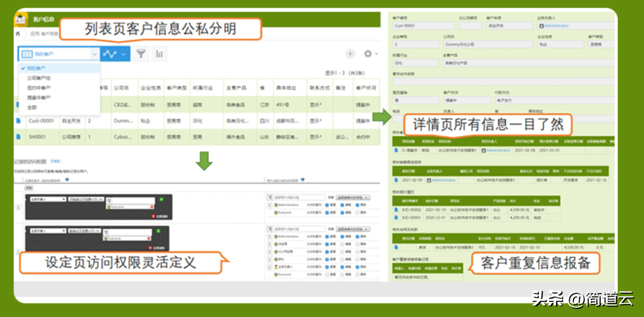Screen dimensions: 644x317
Task: Go to the home icon in breadcrumb
Action: pos(18,33)
